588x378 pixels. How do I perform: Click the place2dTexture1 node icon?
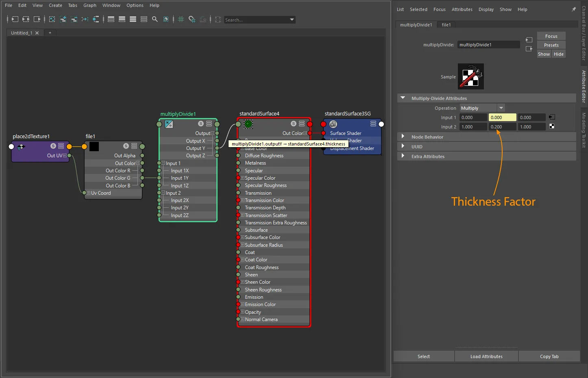(x=21, y=146)
